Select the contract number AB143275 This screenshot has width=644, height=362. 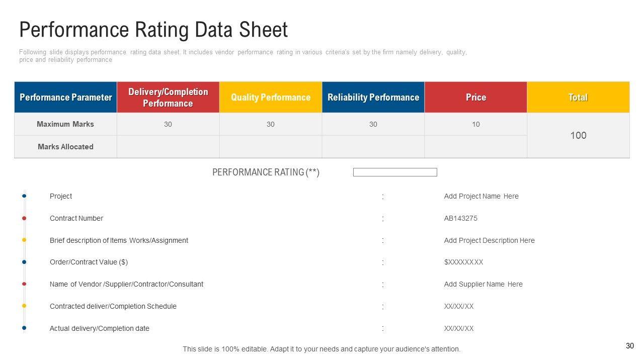(x=460, y=218)
